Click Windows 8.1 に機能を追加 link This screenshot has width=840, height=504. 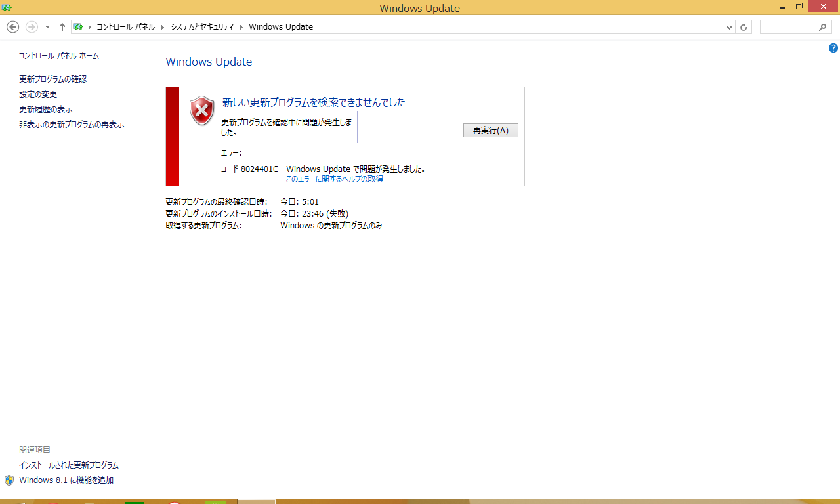click(x=66, y=480)
